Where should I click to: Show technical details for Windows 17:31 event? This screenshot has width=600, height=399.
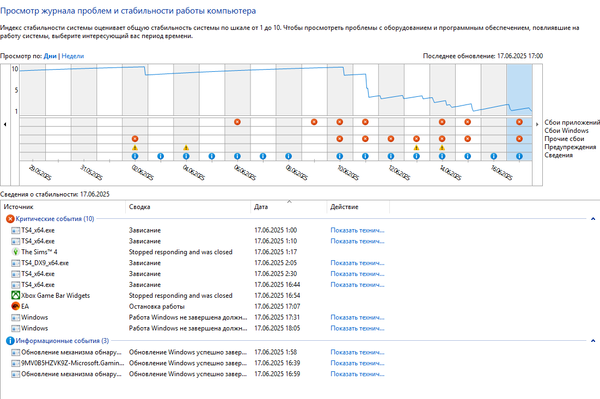coord(357,317)
